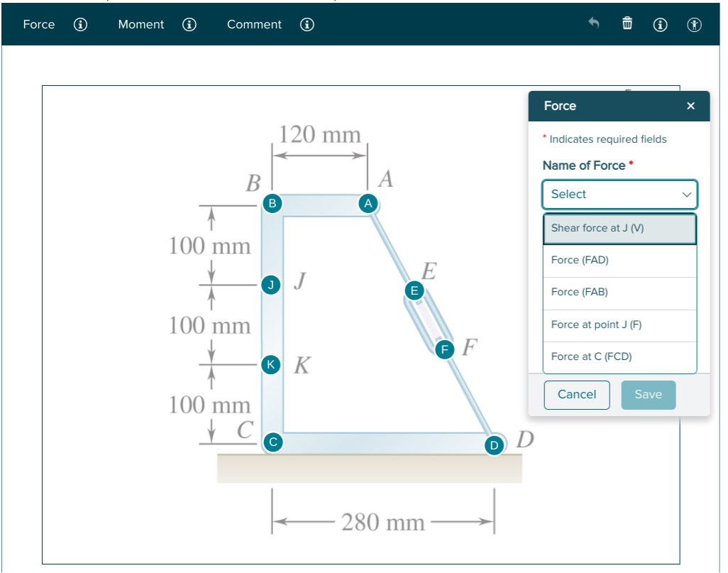Click the trash delete icon
This screenshot has height=573, width=728.
point(627,23)
